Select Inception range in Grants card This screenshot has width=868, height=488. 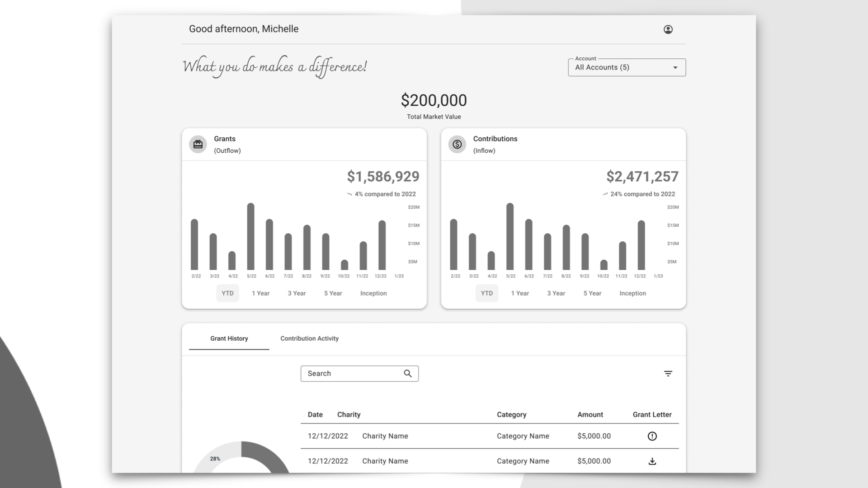tap(373, 293)
